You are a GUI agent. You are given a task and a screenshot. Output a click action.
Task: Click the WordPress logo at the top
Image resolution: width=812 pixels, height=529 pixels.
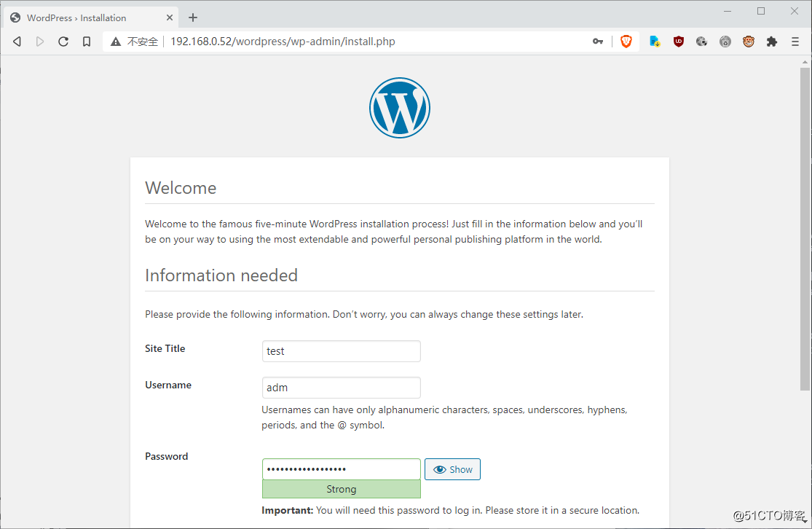[x=400, y=108]
